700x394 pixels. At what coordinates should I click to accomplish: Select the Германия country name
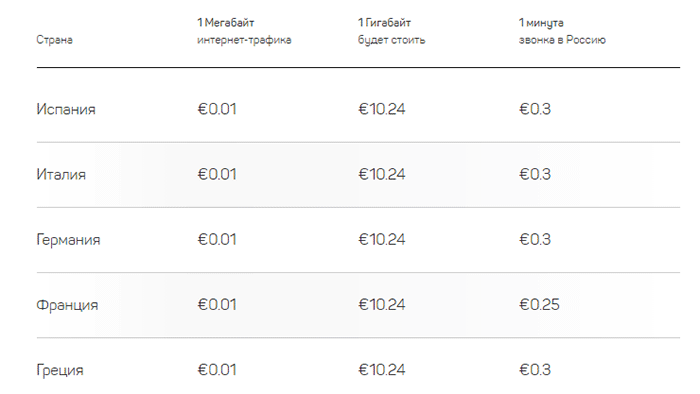click(68, 240)
